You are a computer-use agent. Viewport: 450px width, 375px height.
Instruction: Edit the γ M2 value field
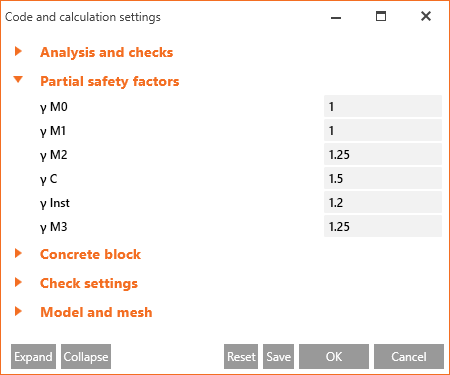tap(383, 154)
